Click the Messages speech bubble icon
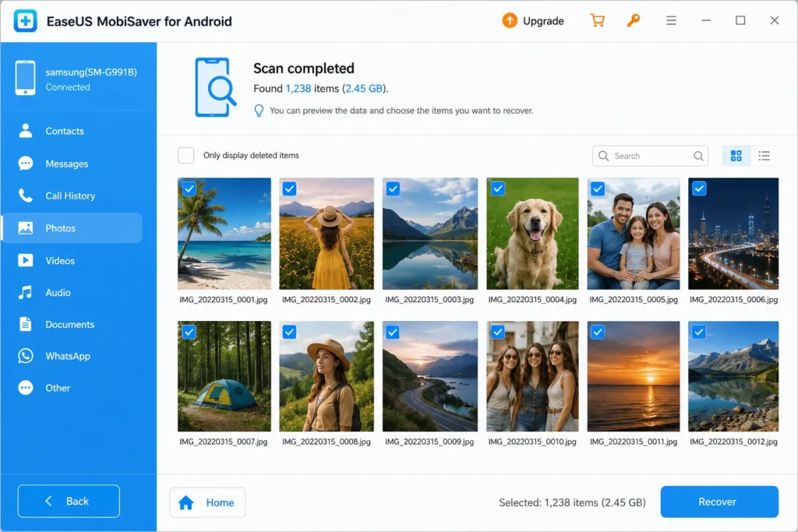 pos(26,164)
